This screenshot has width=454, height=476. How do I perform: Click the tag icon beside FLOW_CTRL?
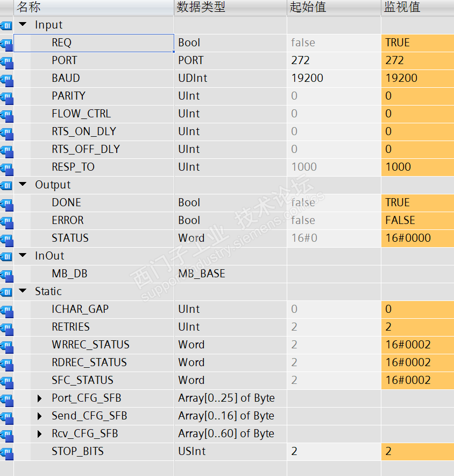7,115
